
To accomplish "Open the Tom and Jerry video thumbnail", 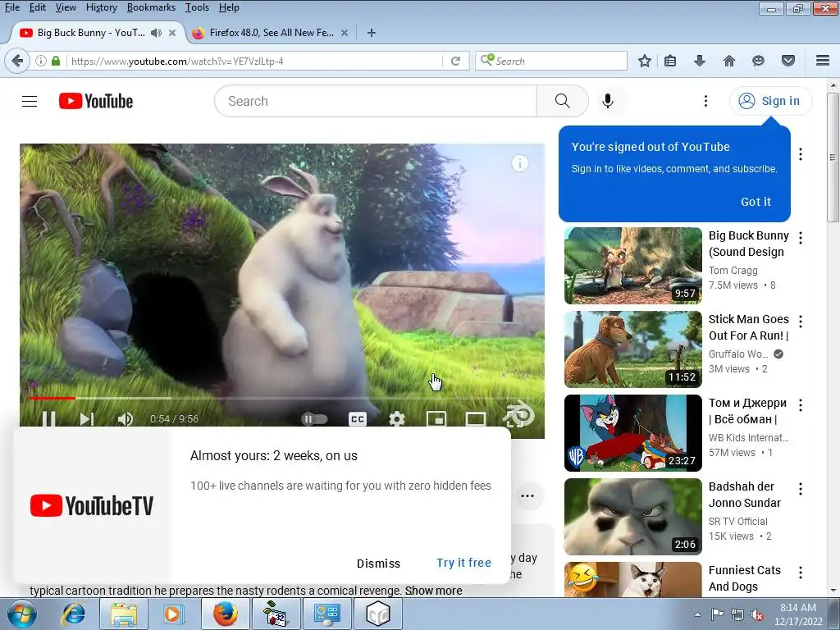I will (632, 433).
